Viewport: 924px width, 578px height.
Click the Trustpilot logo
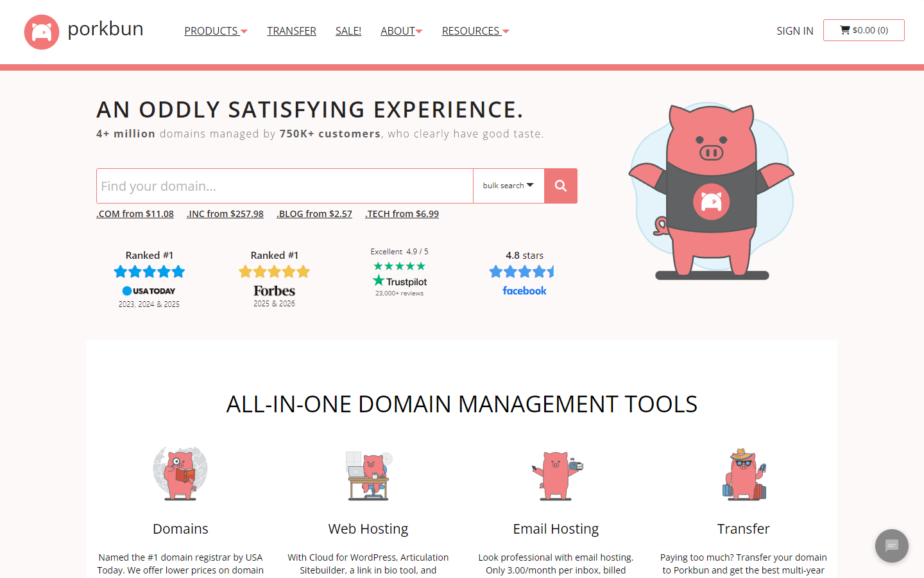point(399,281)
